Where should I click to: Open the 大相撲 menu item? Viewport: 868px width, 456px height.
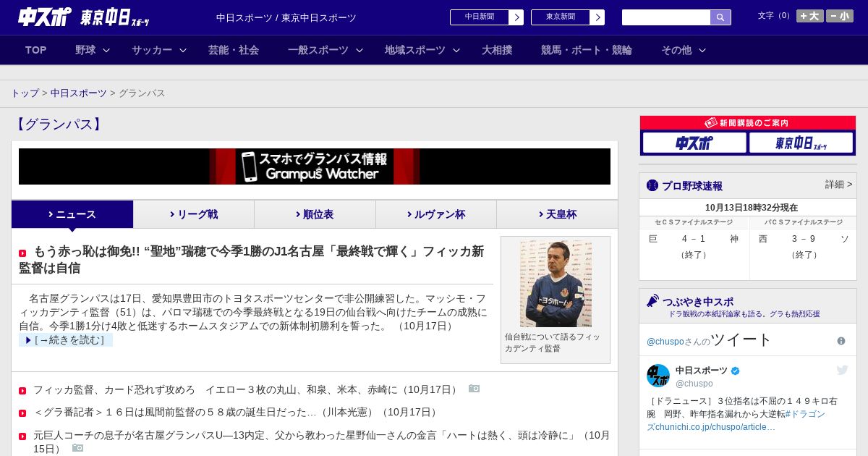497,50
